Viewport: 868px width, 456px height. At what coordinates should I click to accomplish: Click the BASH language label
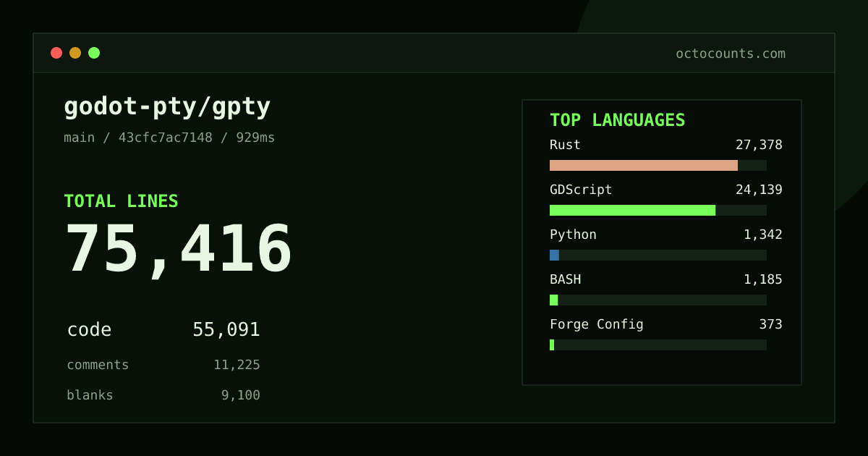(x=565, y=279)
